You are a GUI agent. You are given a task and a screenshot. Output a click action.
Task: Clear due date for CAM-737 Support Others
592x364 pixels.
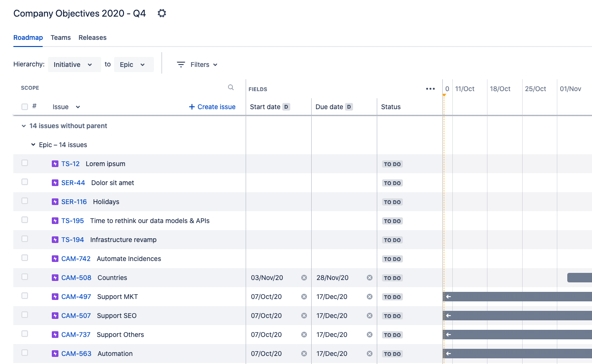[370, 335]
